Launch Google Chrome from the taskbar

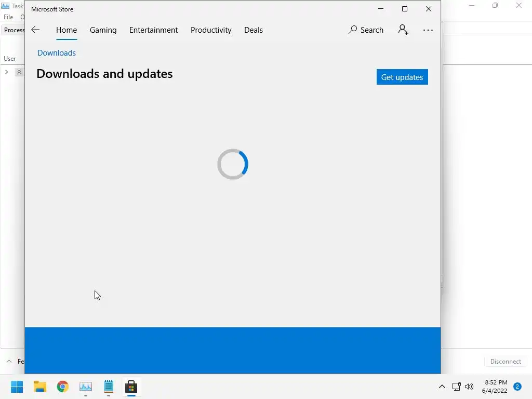63,387
